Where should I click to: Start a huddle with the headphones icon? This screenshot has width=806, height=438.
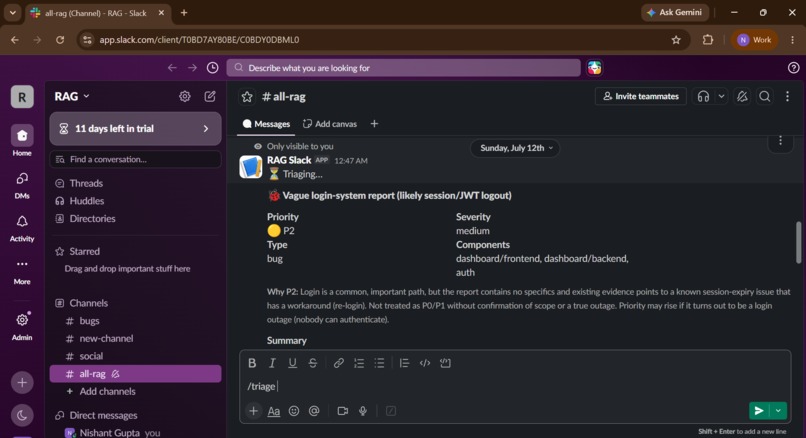pyautogui.click(x=703, y=96)
